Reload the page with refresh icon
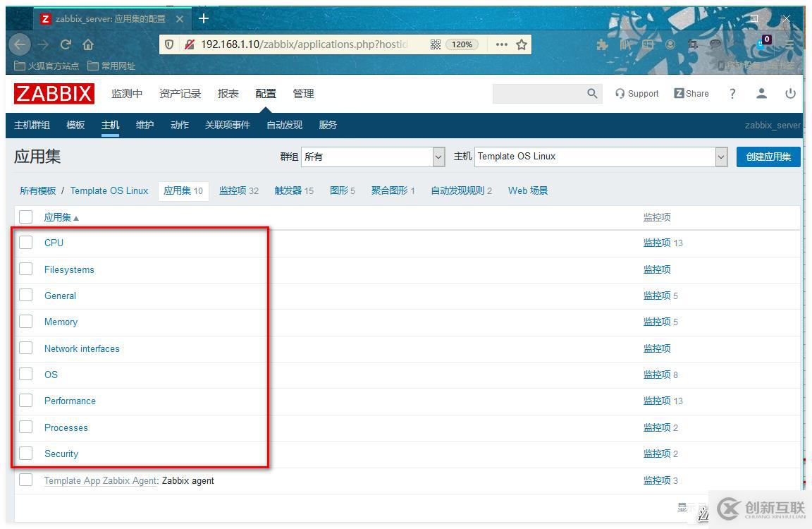The image size is (812, 529). click(66, 44)
